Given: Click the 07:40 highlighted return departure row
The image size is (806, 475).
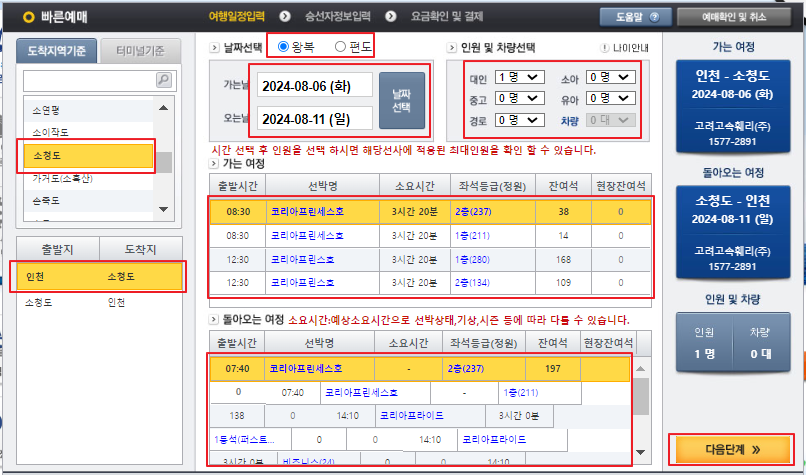Looking at the screenshot, I should [420, 369].
